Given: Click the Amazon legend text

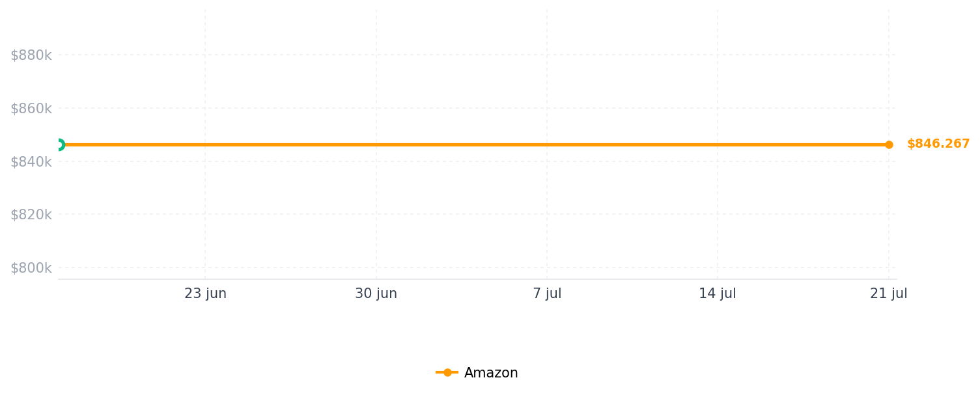Looking at the screenshot, I should pyautogui.click(x=491, y=373).
